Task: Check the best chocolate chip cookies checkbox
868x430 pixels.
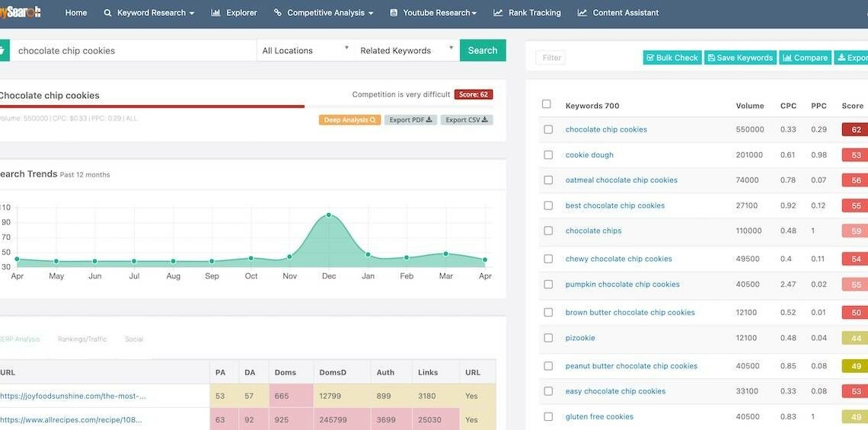Action: 548,205
